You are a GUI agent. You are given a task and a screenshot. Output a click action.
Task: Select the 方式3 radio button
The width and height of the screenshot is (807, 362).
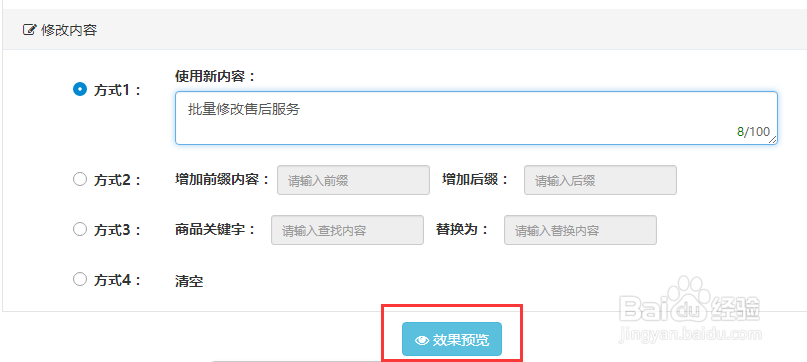pyautogui.click(x=80, y=229)
